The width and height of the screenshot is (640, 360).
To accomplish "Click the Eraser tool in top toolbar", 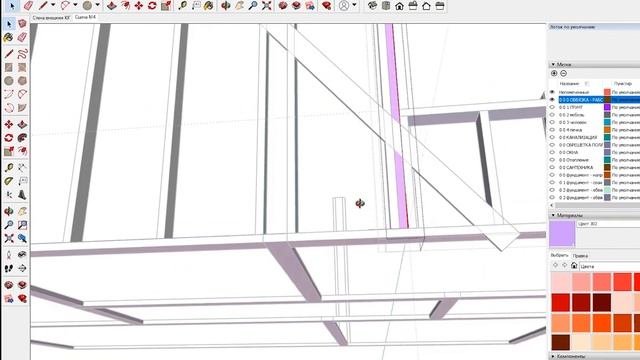I will (x=28, y=6).
